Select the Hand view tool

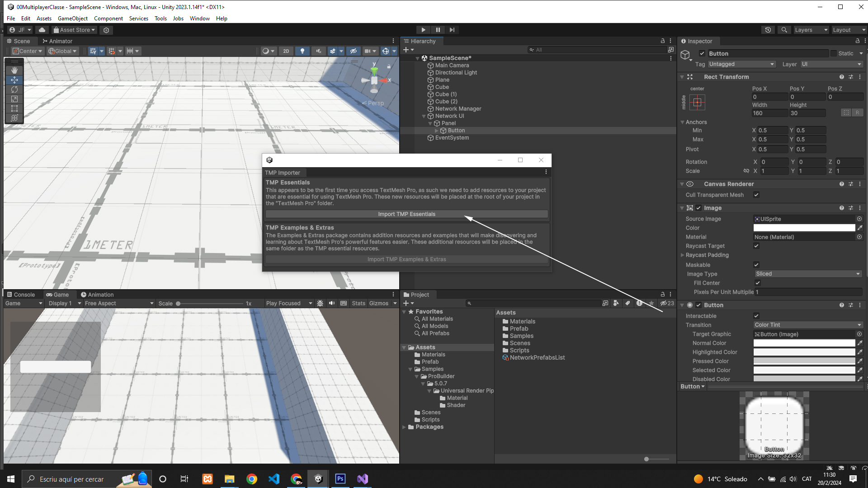tap(14, 70)
